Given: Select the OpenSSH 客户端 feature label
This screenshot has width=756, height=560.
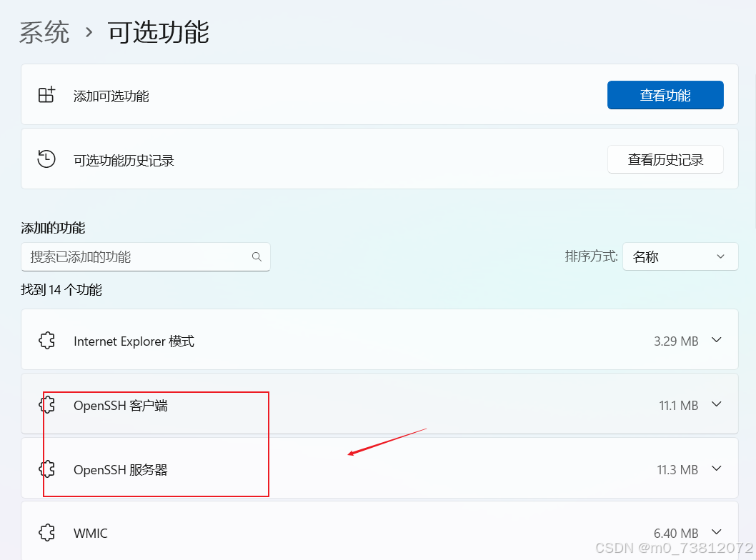Looking at the screenshot, I should coord(120,406).
